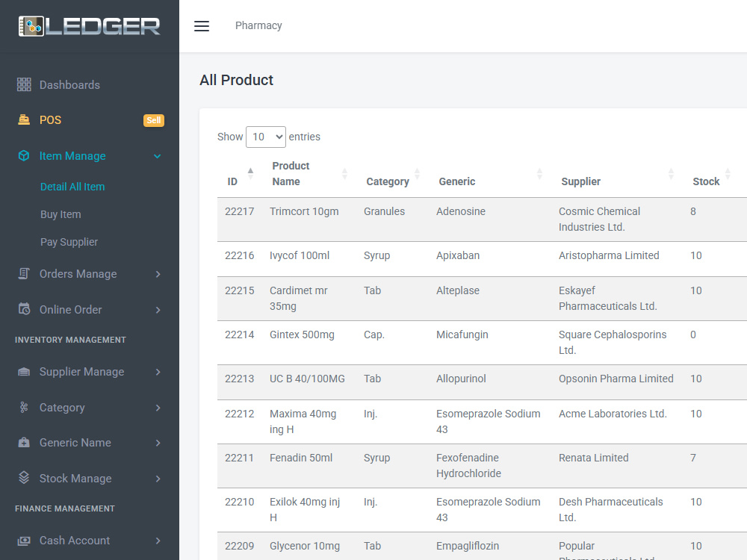Viewport: 747px width, 560px height.
Task: Select product Exilok 40mg inj H
Action: tap(305, 509)
